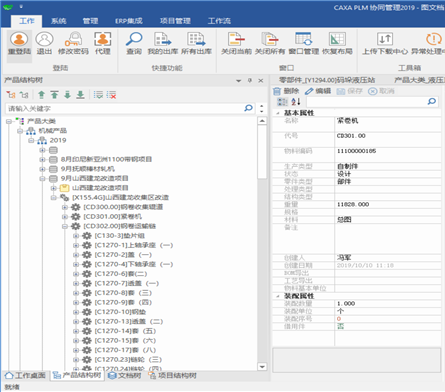Click the second tree-structure icon in tree toolbar
Viewport: 445px width, 392px height.
[x=24, y=95]
